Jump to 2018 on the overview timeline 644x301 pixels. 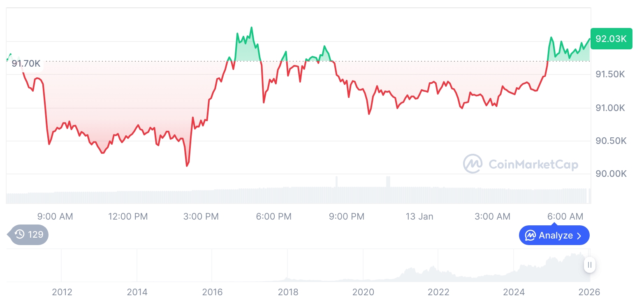click(x=288, y=292)
